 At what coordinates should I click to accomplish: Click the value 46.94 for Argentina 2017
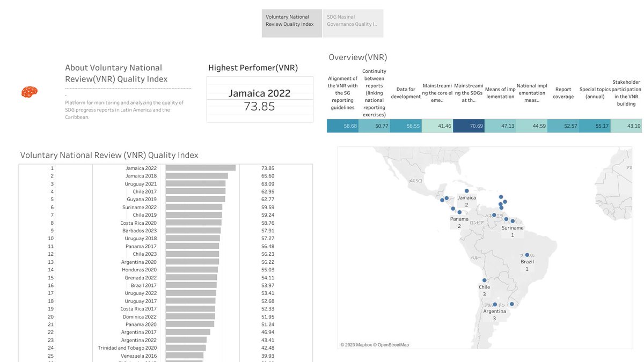268,333
